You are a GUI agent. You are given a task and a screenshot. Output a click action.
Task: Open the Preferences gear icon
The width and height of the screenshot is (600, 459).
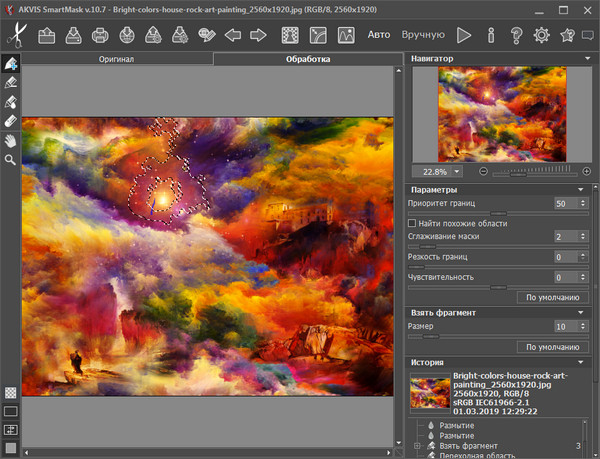(x=541, y=35)
